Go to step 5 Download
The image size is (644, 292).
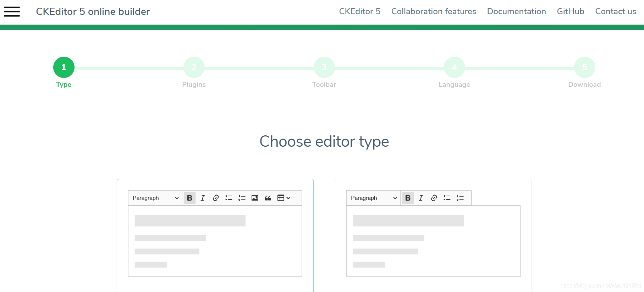click(585, 67)
